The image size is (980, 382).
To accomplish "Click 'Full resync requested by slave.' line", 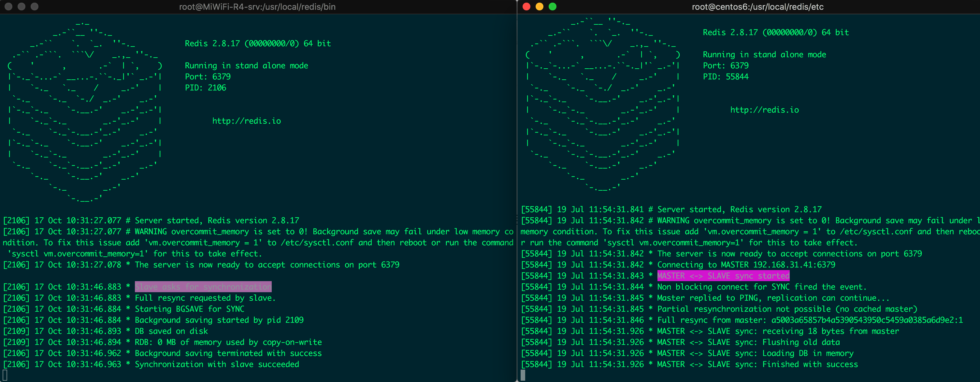I will tap(139, 298).
